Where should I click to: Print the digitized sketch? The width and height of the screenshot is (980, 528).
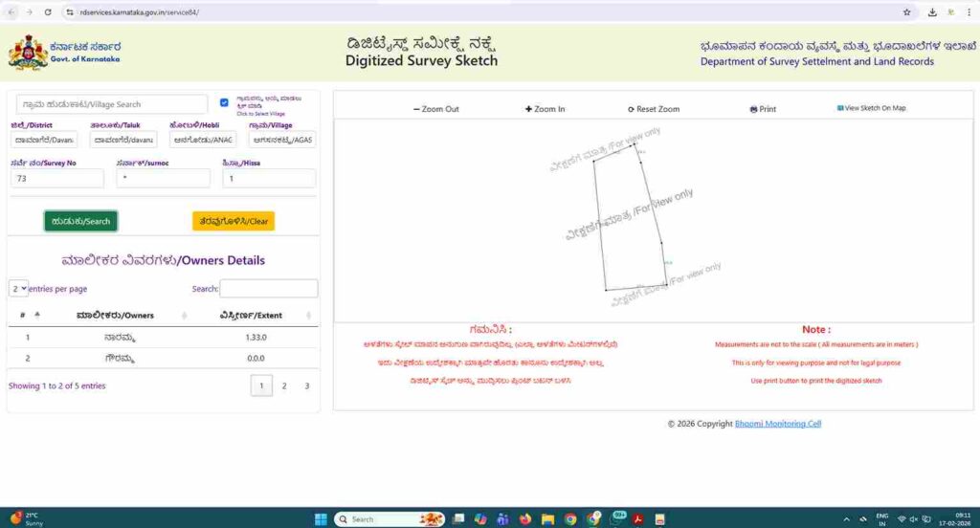coord(763,109)
